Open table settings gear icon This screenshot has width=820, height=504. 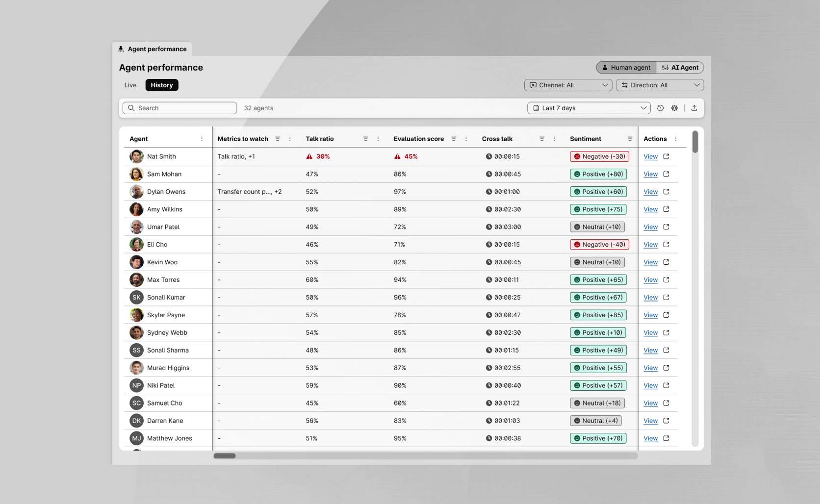point(674,108)
